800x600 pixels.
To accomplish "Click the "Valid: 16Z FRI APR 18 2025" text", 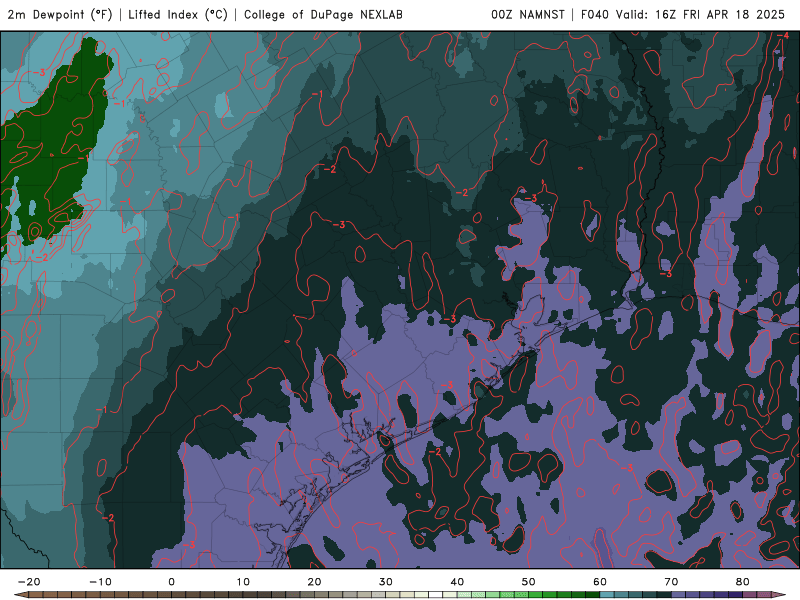I will coord(701,15).
